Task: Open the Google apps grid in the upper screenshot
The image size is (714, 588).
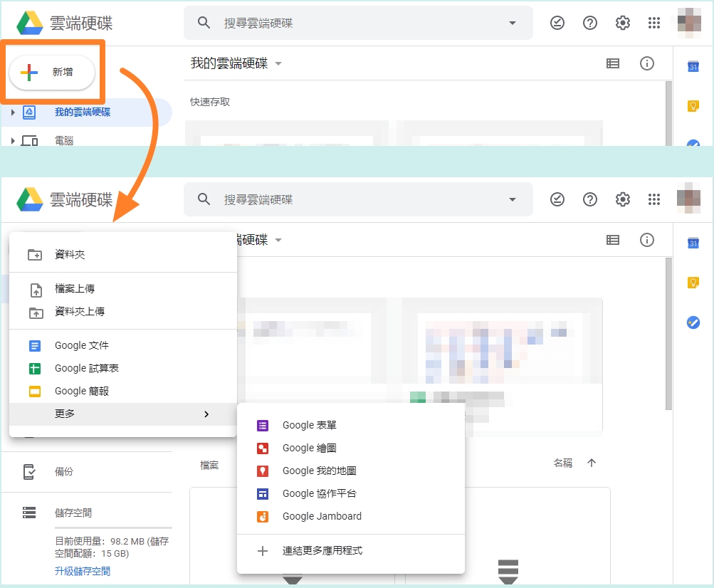Action: point(654,23)
